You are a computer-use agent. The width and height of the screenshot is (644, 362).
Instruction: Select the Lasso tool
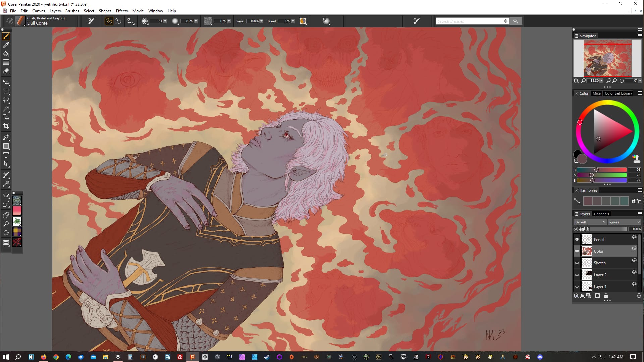(x=6, y=100)
